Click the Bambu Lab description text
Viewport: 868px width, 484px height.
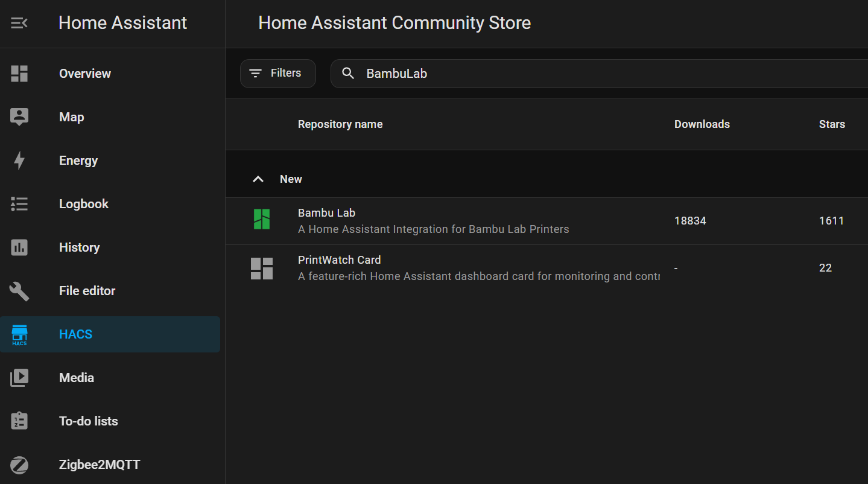(434, 229)
